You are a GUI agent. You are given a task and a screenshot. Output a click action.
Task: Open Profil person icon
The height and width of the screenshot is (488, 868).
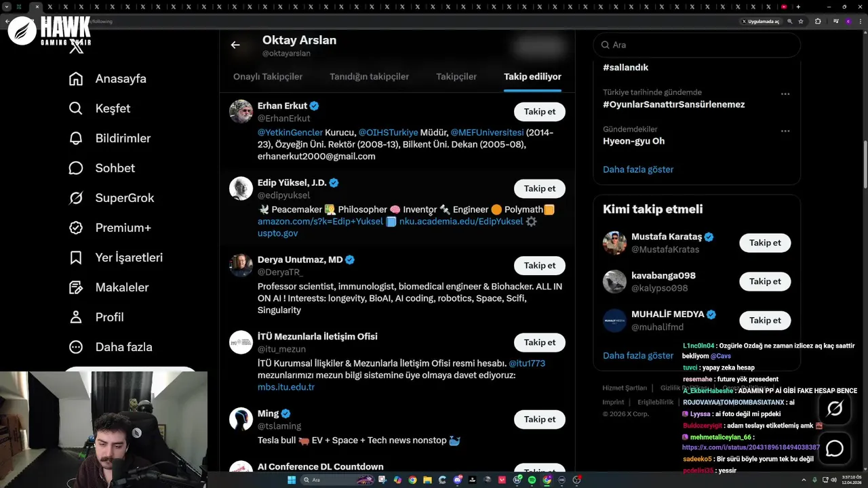click(76, 317)
